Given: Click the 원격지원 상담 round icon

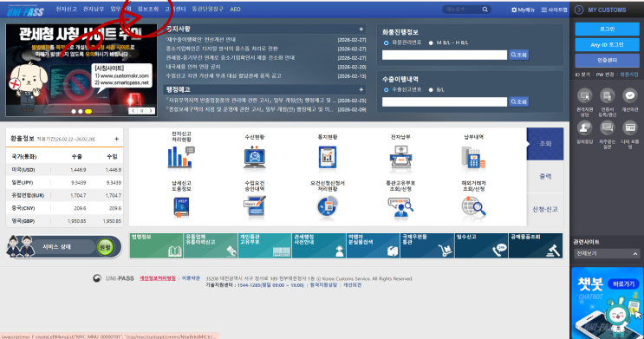Looking at the screenshot, I should tap(584, 95).
